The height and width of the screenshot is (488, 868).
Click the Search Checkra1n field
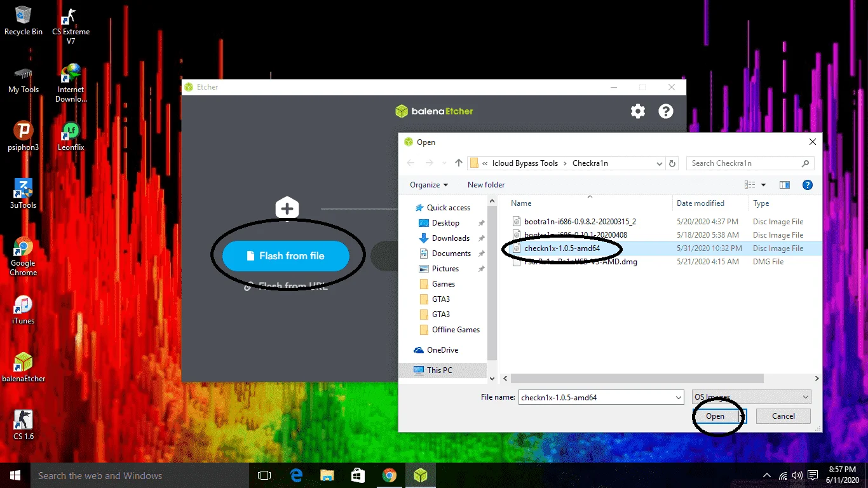coord(750,163)
